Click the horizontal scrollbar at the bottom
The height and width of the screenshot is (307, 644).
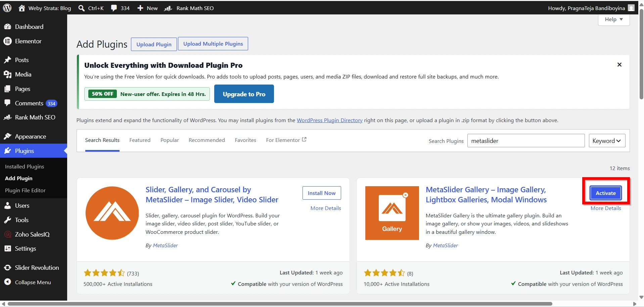coord(280,304)
